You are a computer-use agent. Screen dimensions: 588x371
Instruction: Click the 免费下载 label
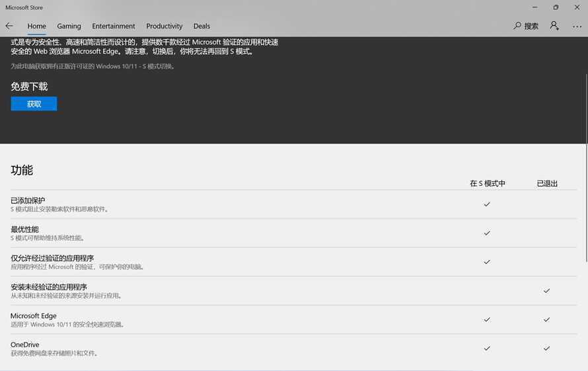[29, 87]
